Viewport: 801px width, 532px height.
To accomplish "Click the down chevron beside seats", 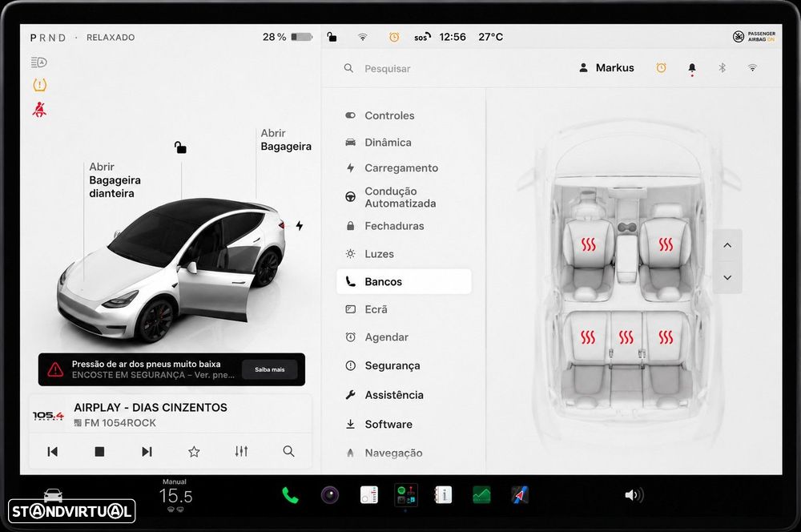I will (727, 277).
